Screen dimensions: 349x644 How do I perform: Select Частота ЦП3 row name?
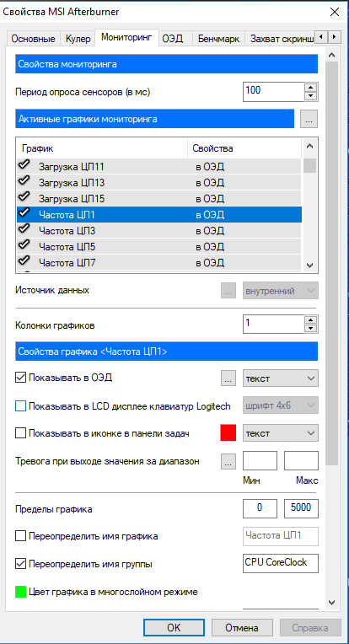click(x=67, y=231)
